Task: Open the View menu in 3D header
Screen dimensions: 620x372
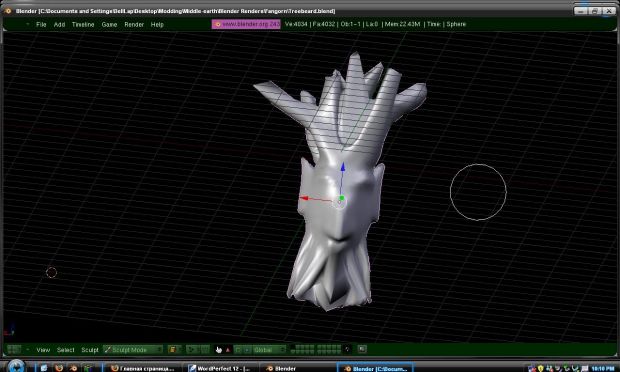Action: click(x=43, y=350)
